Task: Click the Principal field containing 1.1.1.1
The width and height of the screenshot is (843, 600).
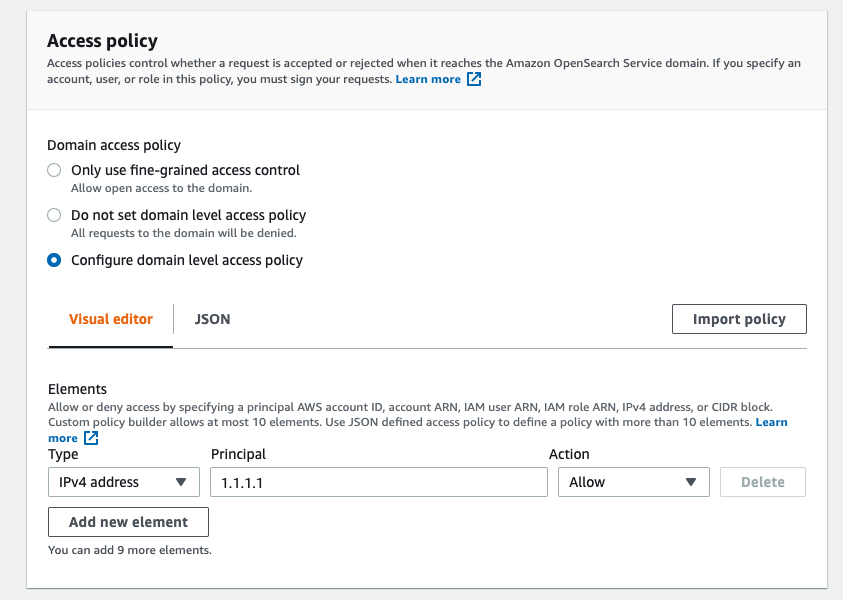Action: point(379,482)
